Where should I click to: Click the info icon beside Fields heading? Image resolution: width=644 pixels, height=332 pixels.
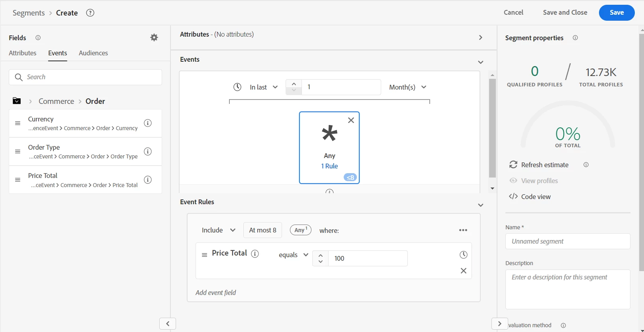coord(38,38)
